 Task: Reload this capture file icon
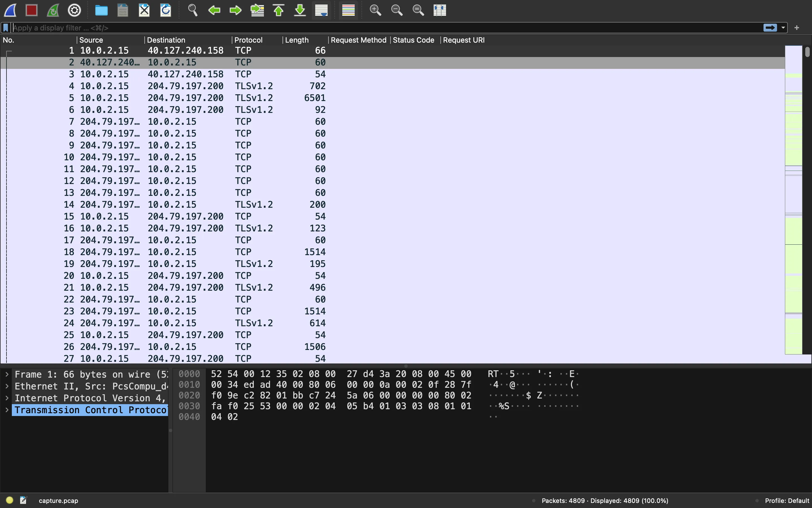click(x=166, y=10)
